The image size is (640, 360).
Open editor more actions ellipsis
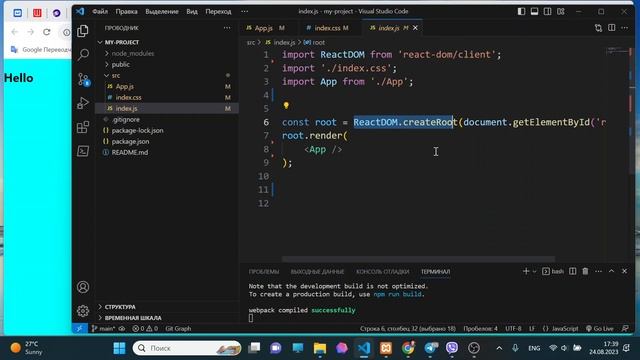click(624, 28)
